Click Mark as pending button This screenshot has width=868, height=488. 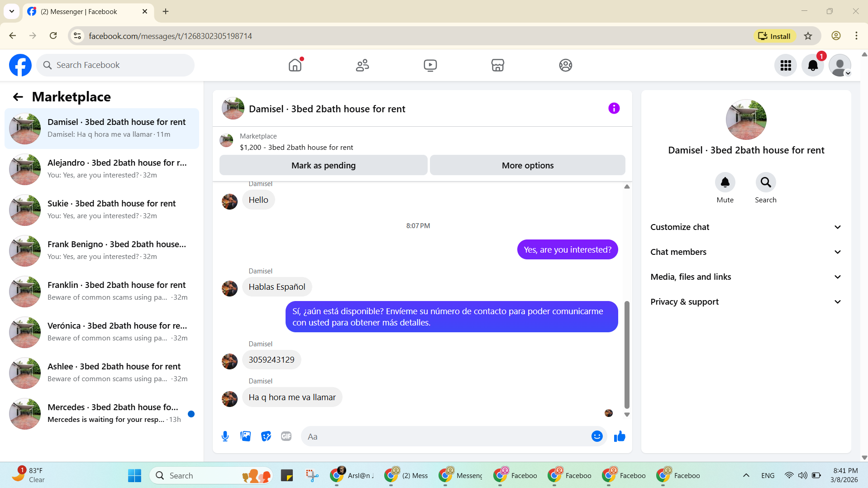click(323, 165)
